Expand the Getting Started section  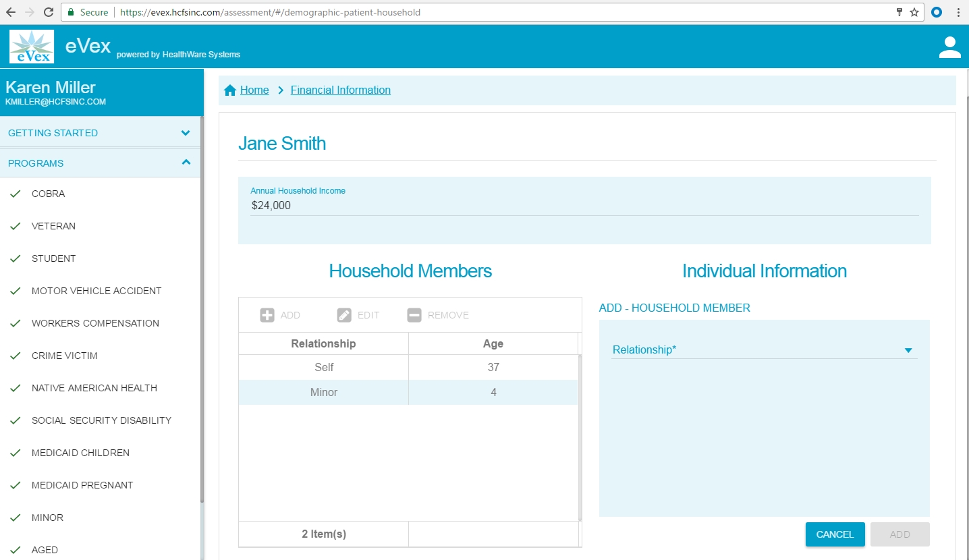coord(186,133)
